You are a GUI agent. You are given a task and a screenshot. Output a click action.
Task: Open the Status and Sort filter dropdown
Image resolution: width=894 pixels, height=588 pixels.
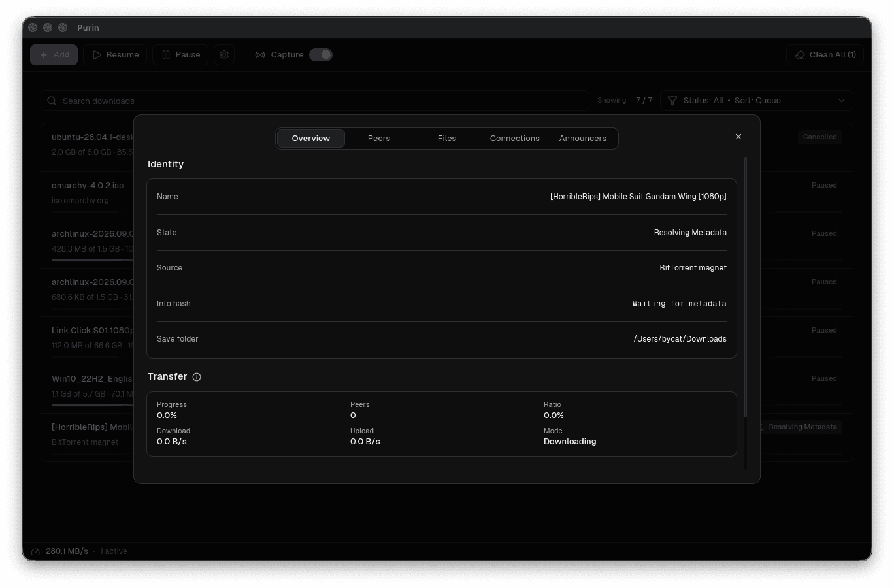pos(756,101)
